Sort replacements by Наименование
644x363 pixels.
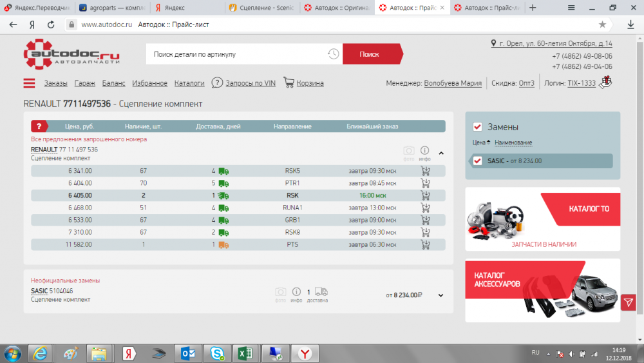(x=513, y=142)
